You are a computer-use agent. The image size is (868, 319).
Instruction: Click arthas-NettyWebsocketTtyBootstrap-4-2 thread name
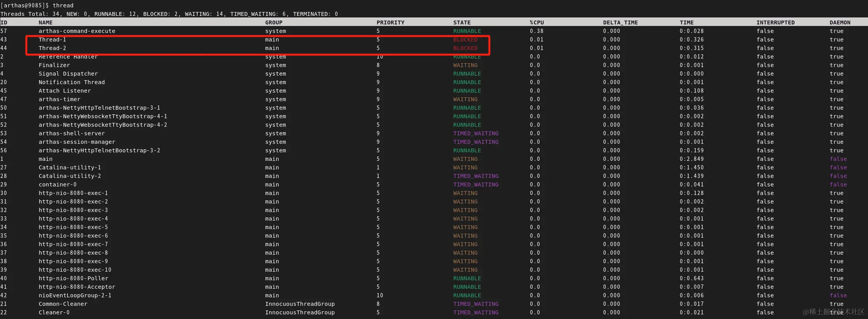click(103, 125)
